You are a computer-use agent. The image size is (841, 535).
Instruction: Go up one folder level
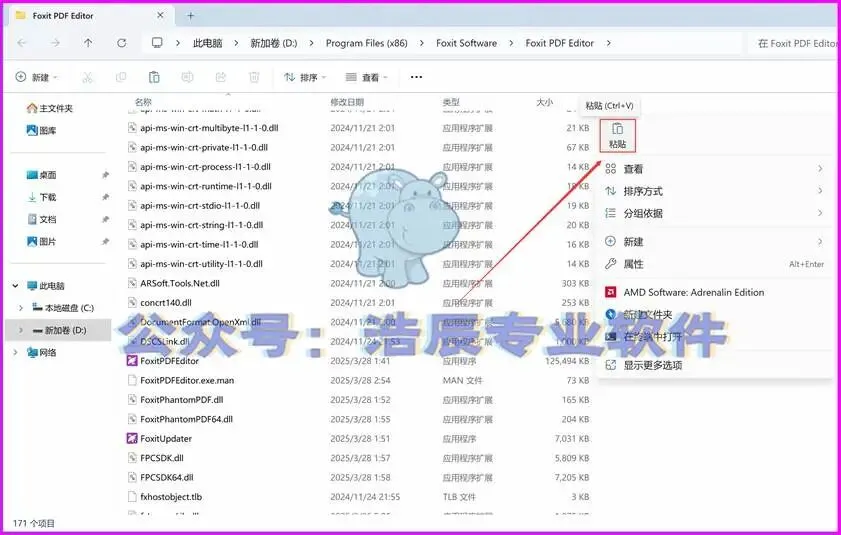click(x=88, y=43)
